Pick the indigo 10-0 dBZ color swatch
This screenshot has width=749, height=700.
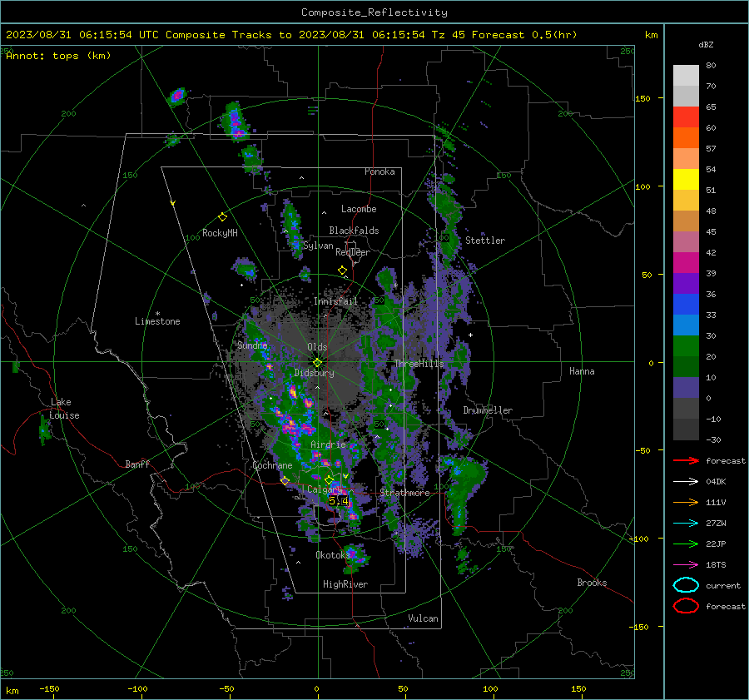point(686,388)
